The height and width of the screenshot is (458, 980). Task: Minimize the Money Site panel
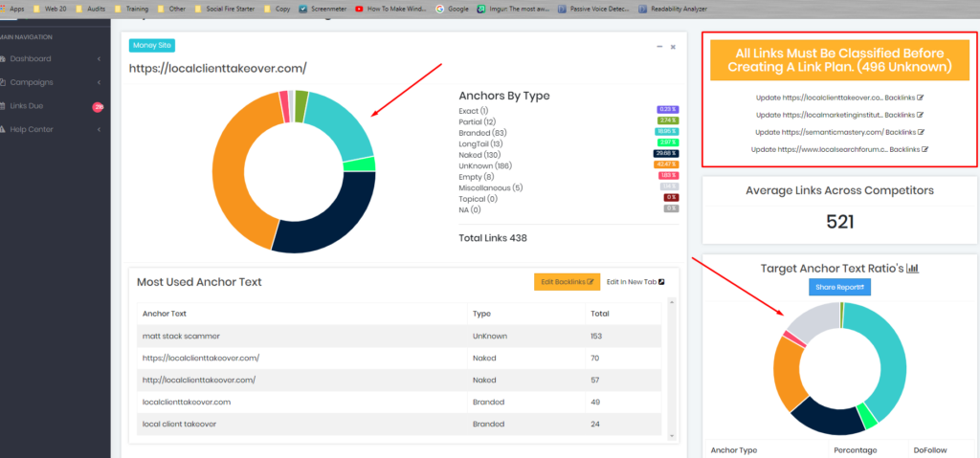[x=658, y=46]
